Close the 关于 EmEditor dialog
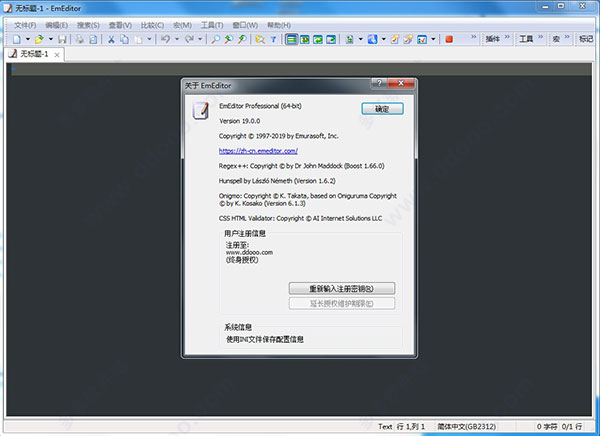The image size is (600, 436). (401, 83)
